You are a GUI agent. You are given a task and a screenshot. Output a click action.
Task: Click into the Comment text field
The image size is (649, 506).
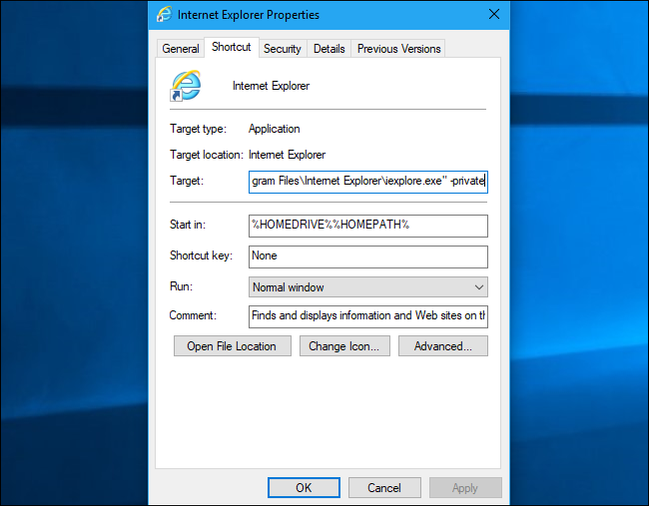click(367, 316)
